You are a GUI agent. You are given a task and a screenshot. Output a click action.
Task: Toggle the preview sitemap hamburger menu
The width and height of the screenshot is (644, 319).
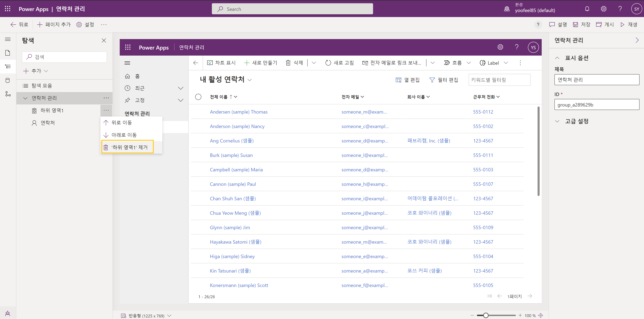(127, 63)
